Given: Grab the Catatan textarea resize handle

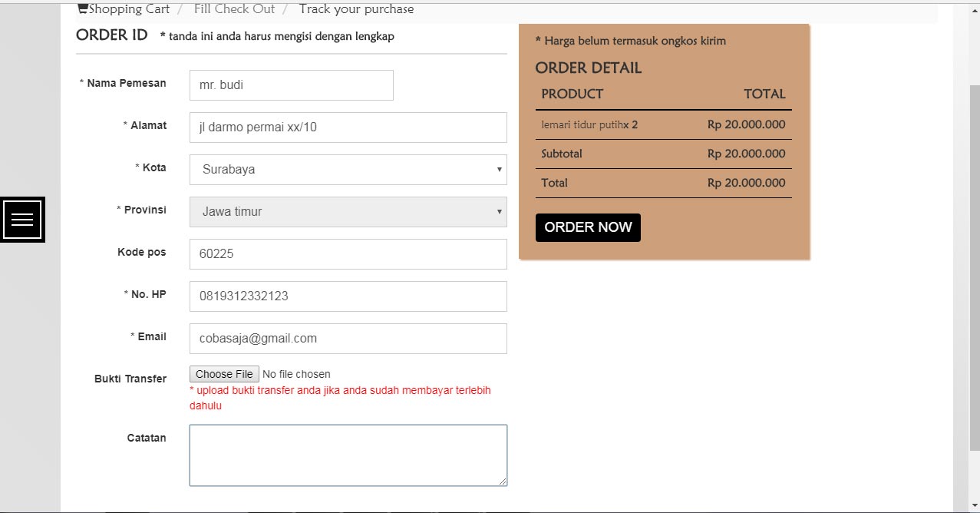Looking at the screenshot, I should 503,482.
